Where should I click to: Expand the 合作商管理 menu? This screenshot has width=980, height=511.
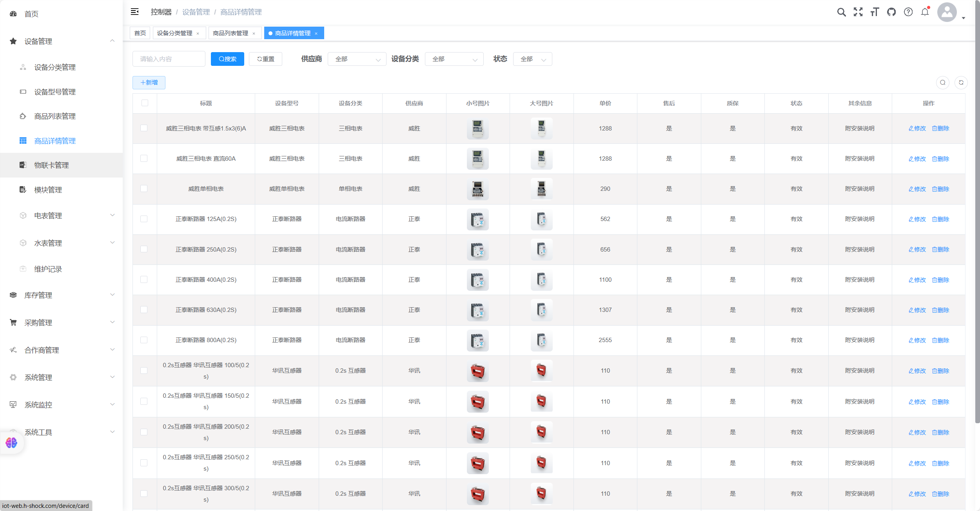pyautogui.click(x=62, y=350)
